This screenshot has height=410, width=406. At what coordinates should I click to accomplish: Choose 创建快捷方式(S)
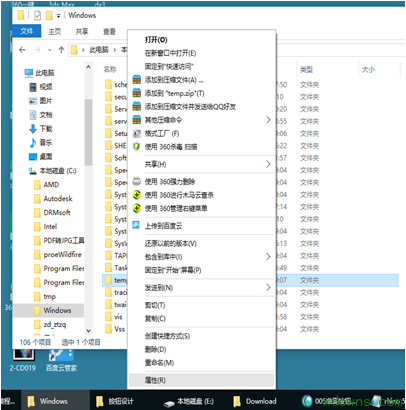click(202, 336)
